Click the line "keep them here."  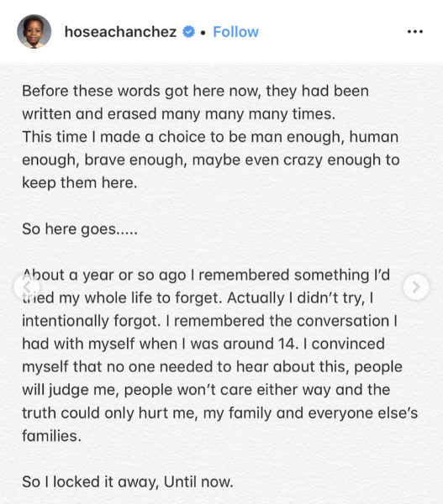[80, 183]
